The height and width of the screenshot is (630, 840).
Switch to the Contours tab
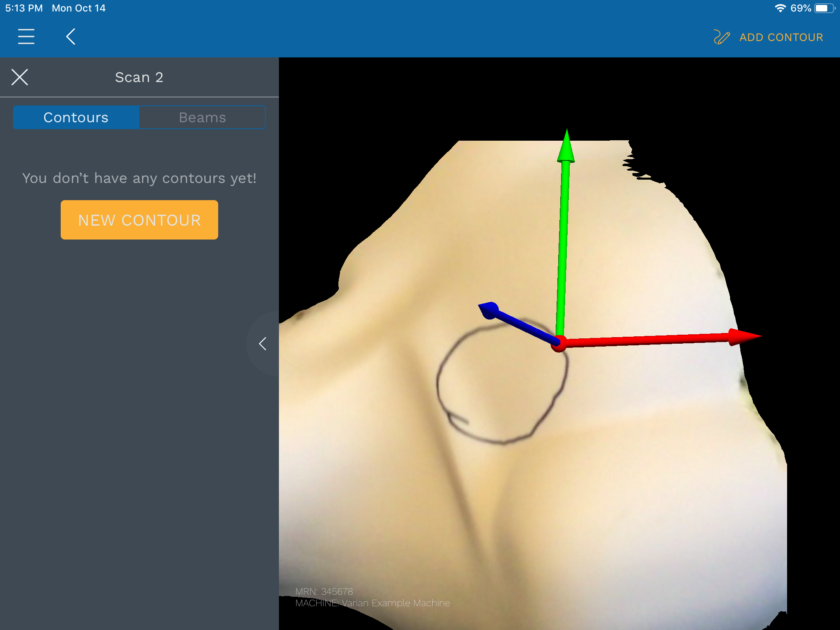(x=76, y=118)
